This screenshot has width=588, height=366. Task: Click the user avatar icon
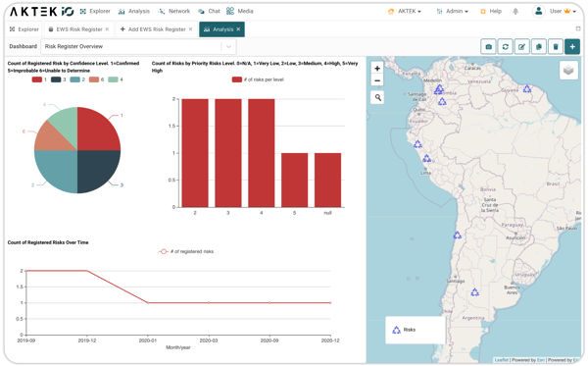538,11
